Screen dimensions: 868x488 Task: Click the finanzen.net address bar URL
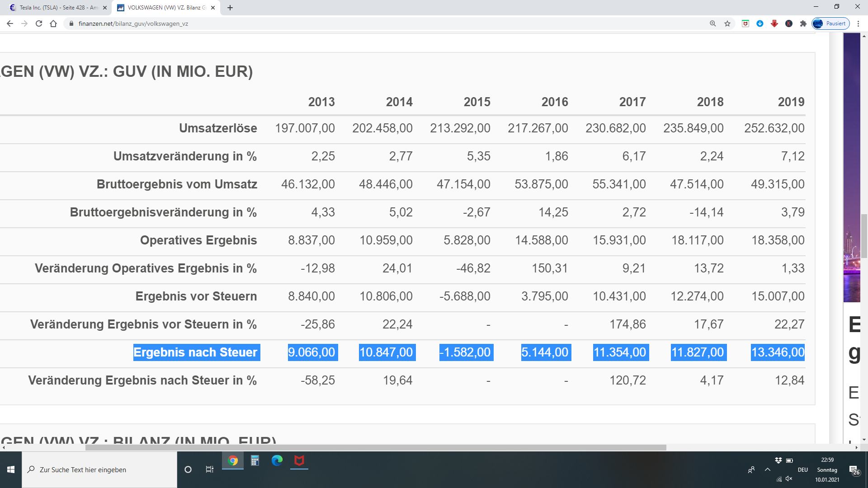click(133, 23)
